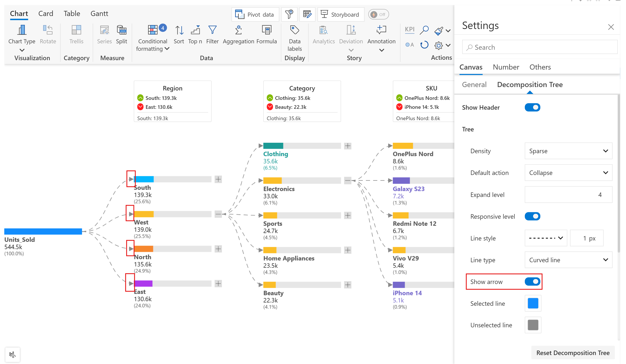Click the Reset Decomposition Tree button
626x364 pixels.
click(x=573, y=352)
